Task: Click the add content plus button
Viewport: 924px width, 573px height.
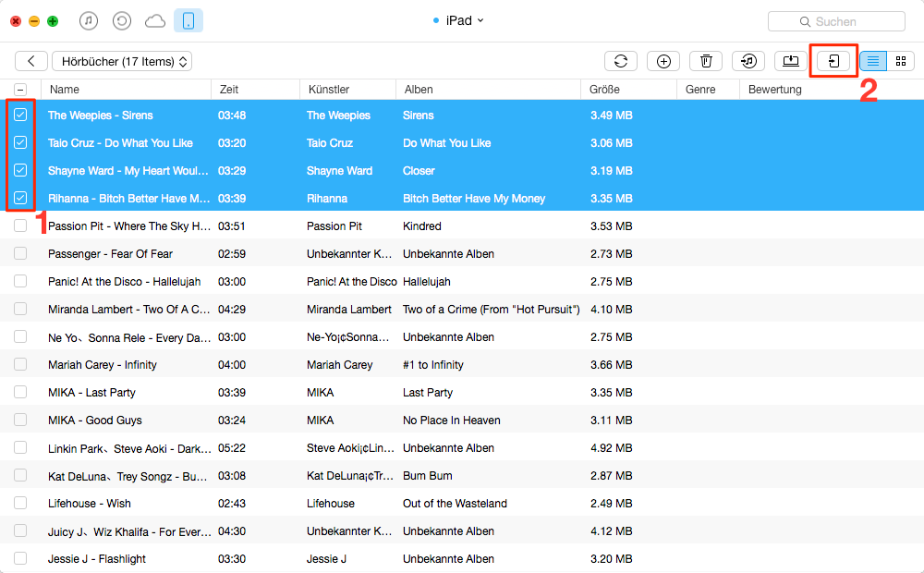Action: click(x=663, y=61)
